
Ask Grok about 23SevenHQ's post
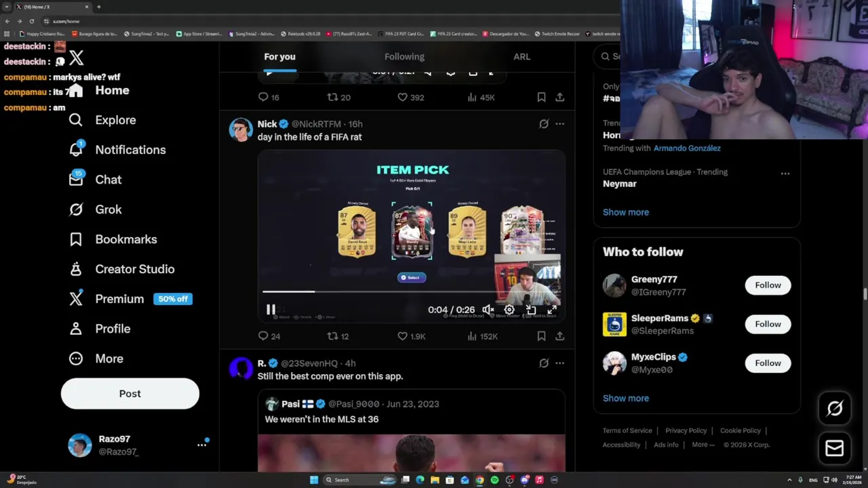pyautogui.click(x=543, y=363)
